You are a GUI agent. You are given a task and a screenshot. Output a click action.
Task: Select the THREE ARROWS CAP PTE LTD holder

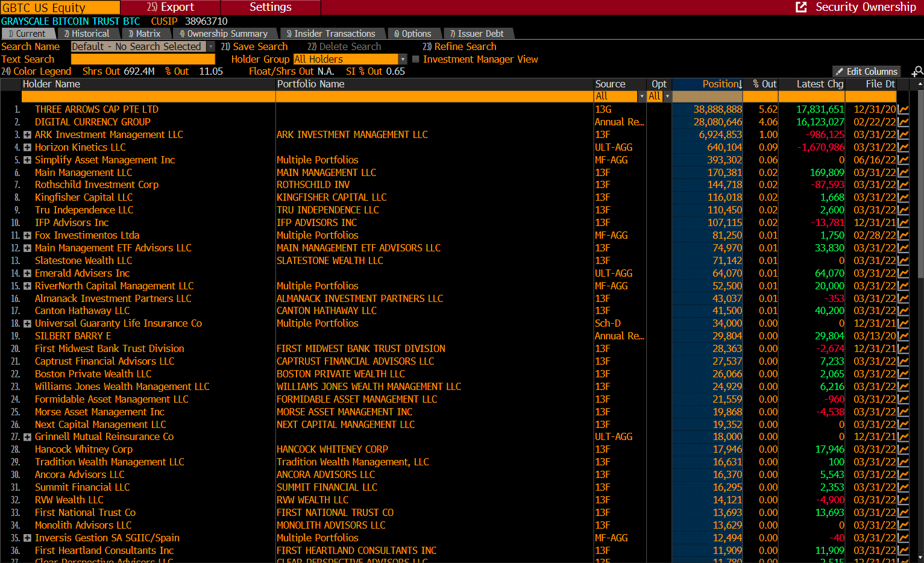click(x=96, y=110)
